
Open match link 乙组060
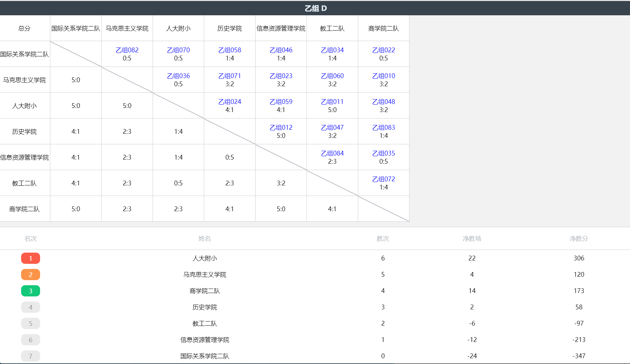(332, 76)
